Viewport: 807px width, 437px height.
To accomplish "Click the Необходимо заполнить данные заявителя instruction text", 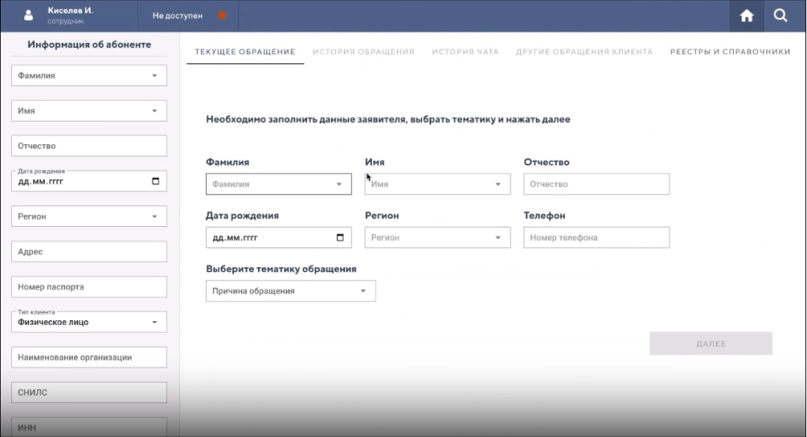I will [x=388, y=119].
